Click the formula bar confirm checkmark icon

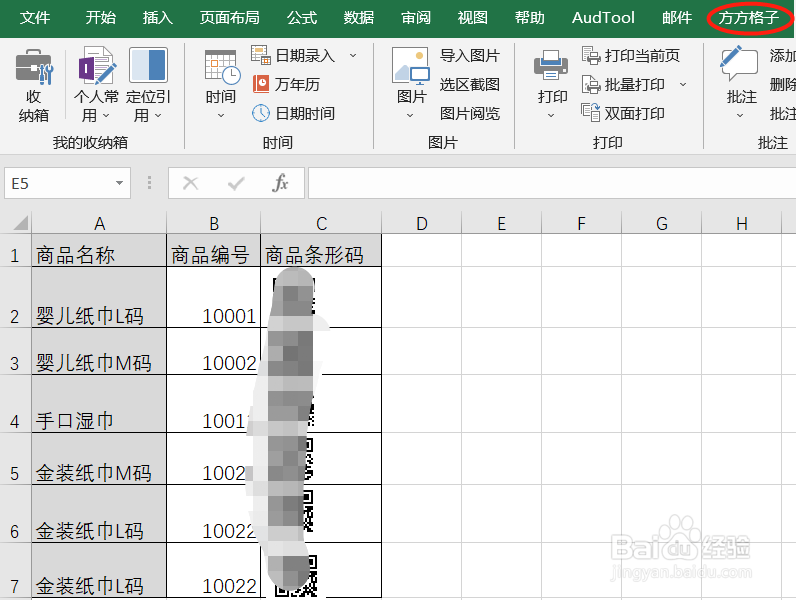236,183
